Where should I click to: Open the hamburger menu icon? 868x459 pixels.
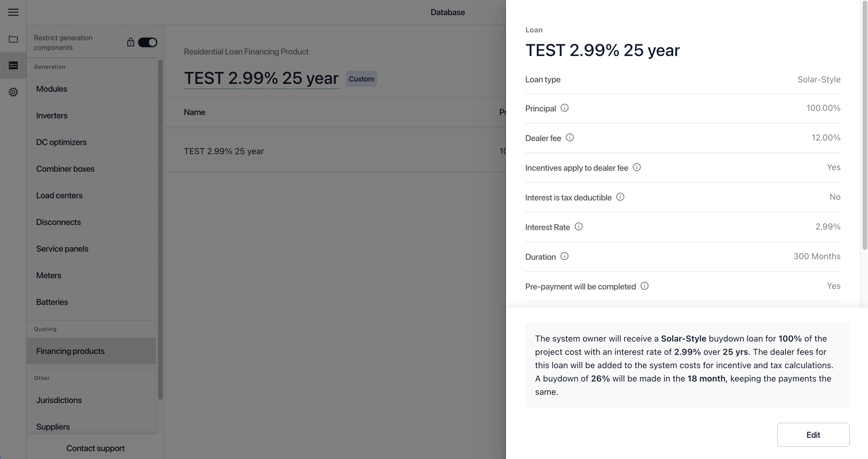click(x=13, y=12)
